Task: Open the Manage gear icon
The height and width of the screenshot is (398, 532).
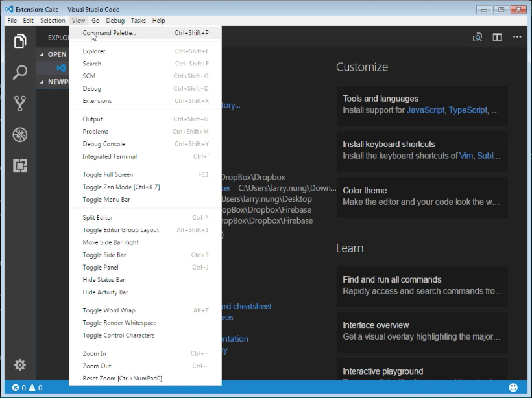Action: [x=20, y=365]
